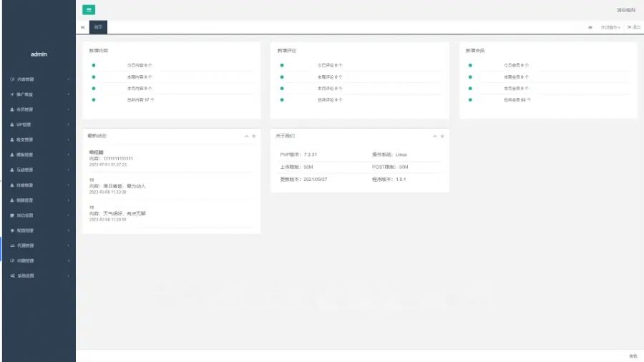Close the 关于我们 panel with its X icon
The height and width of the screenshot is (362, 644).
click(x=442, y=136)
